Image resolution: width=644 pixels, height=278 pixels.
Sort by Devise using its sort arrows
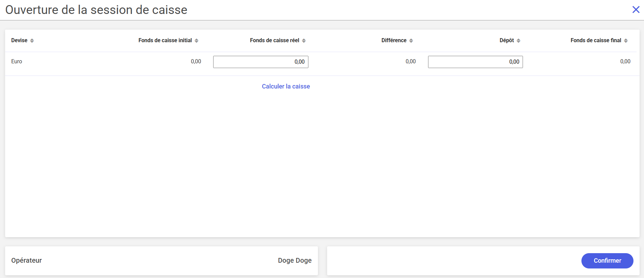(x=32, y=40)
